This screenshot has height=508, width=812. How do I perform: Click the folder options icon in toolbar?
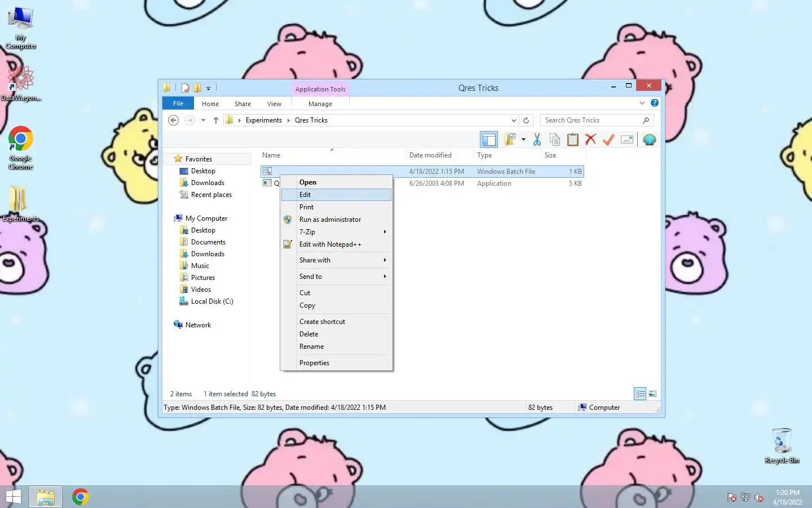tap(510, 139)
